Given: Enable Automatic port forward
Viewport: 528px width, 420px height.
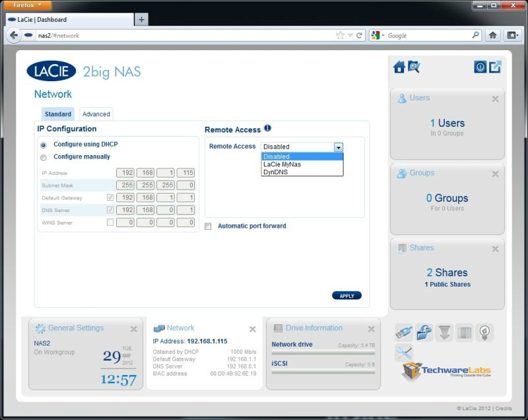Looking at the screenshot, I should pyautogui.click(x=208, y=227).
